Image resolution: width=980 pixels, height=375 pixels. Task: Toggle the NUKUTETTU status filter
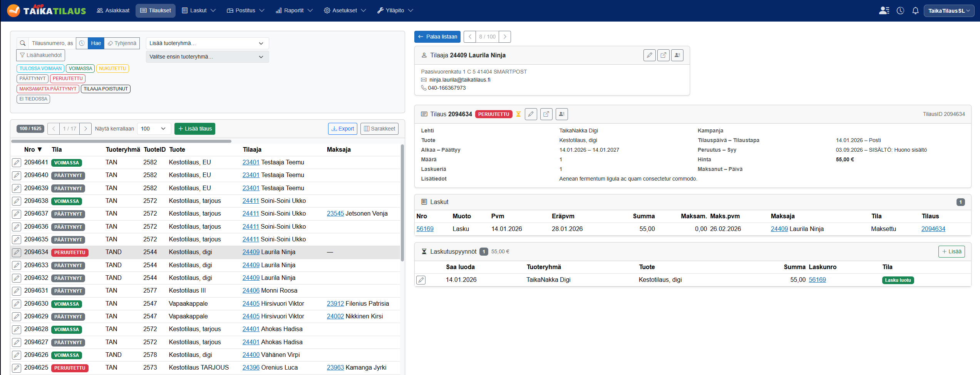point(112,69)
